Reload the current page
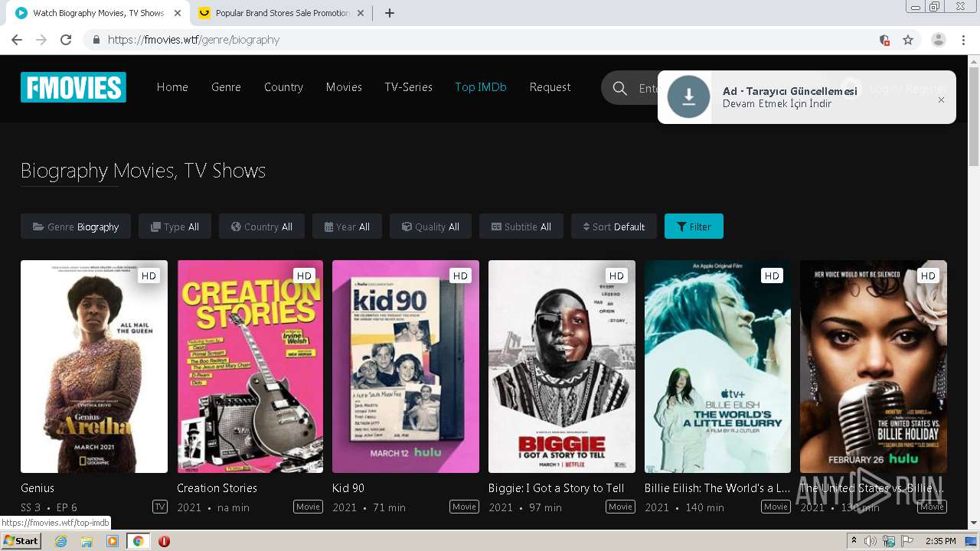Viewport: 980px width, 551px height. pyautogui.click(x=66, y=40)
